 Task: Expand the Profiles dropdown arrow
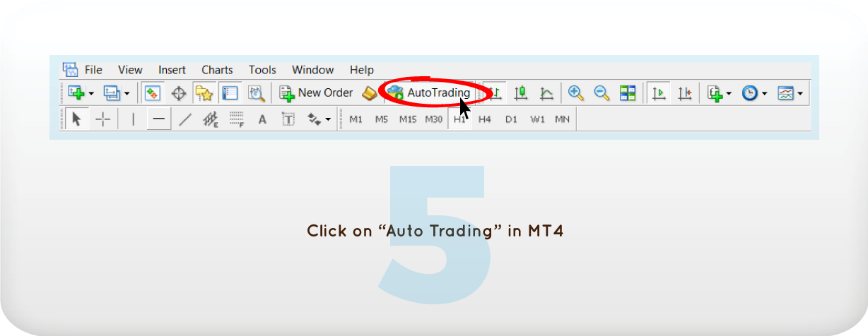tap(127, 93)
